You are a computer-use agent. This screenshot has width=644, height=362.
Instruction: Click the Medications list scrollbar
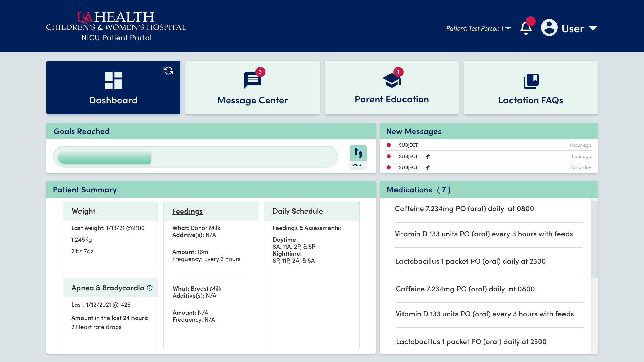594,239
